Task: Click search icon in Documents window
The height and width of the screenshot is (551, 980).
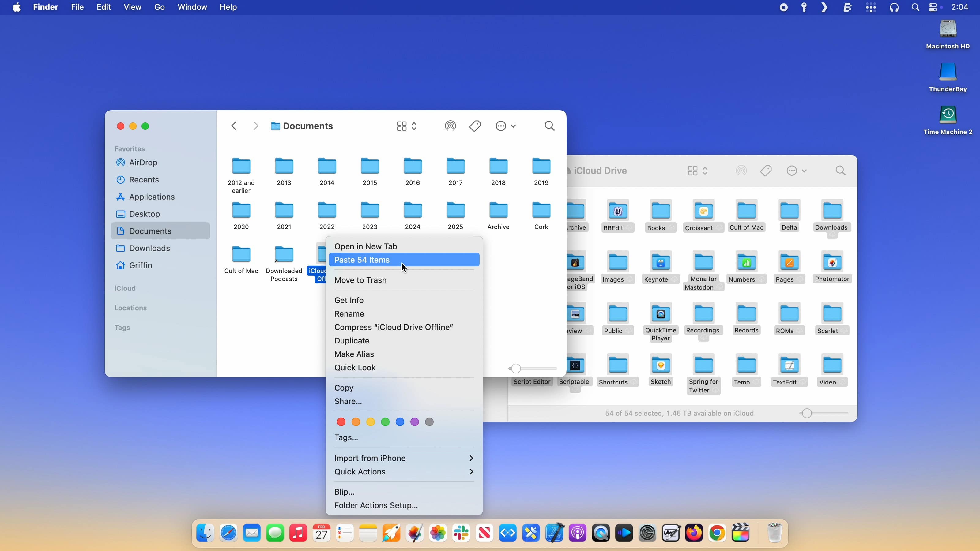Action: point(549,126)
